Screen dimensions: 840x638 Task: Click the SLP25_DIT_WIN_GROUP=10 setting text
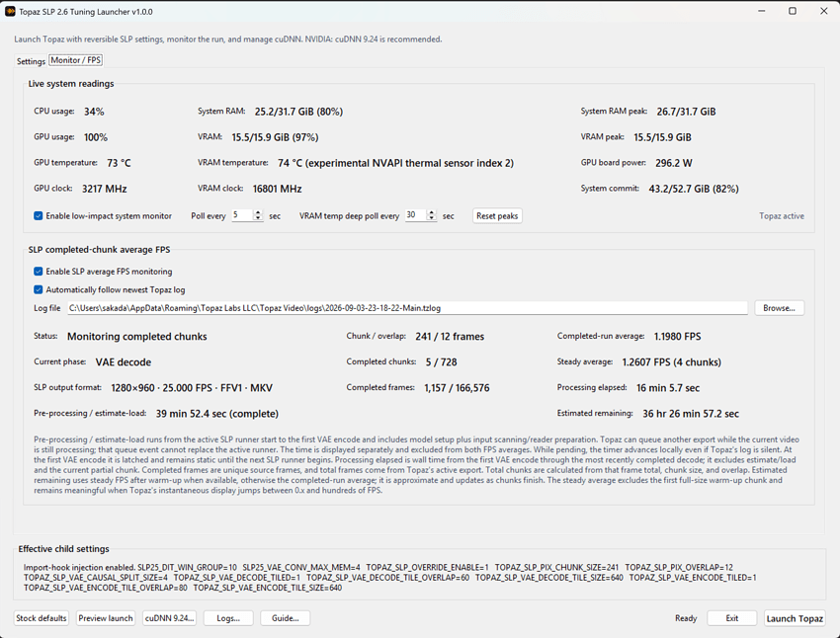pos(187,567)
